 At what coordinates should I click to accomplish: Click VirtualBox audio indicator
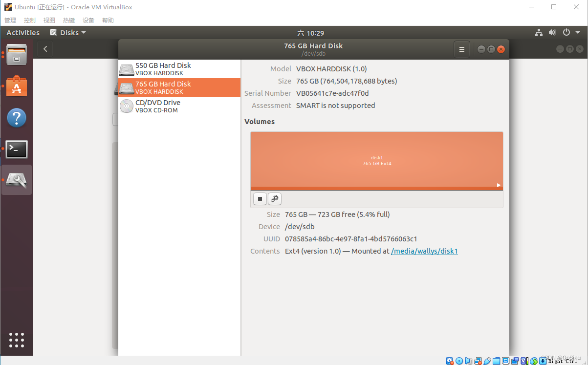tap(468, 361)
